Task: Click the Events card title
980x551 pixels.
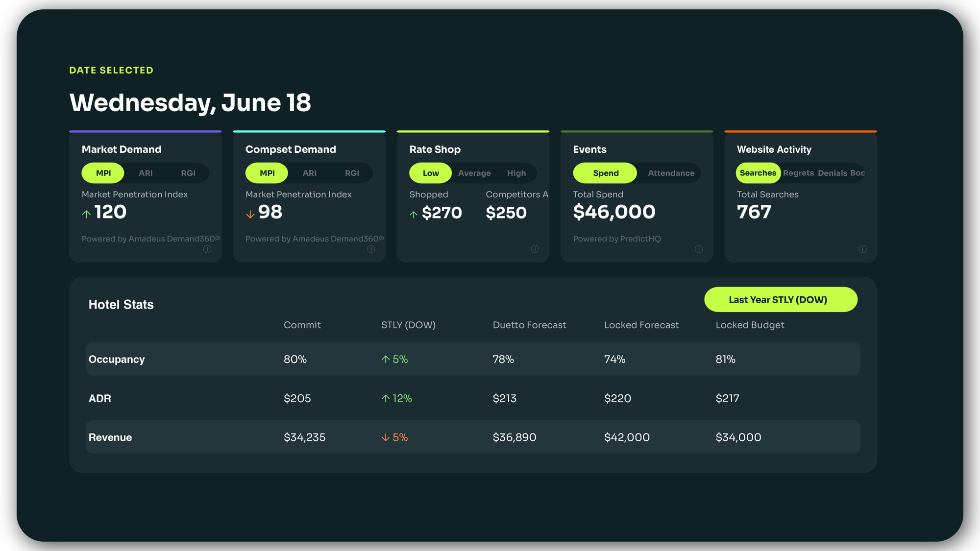Action: (x=590, y=149)
